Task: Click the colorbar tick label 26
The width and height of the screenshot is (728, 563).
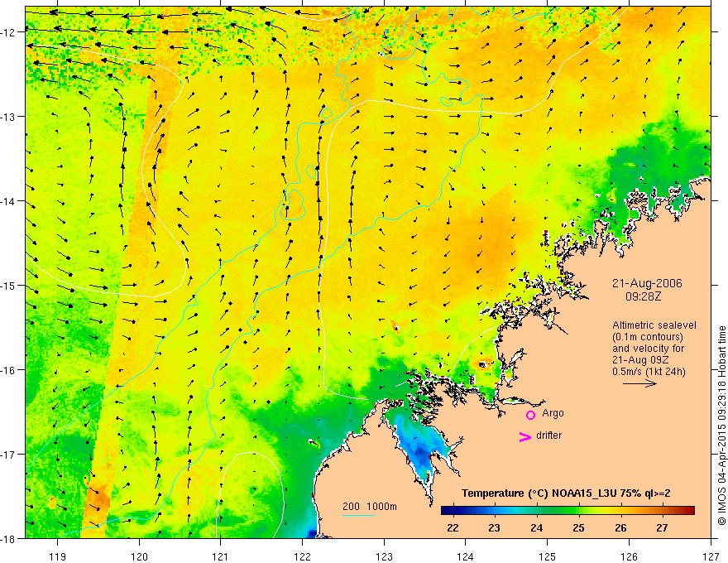Action: click(620, 527)
